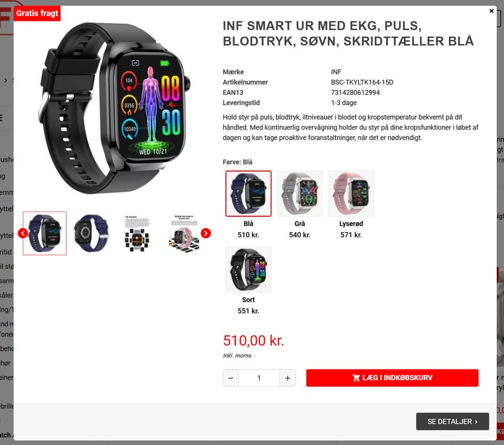Show next gallery thumbnails with right arrow

coord(206,234)
